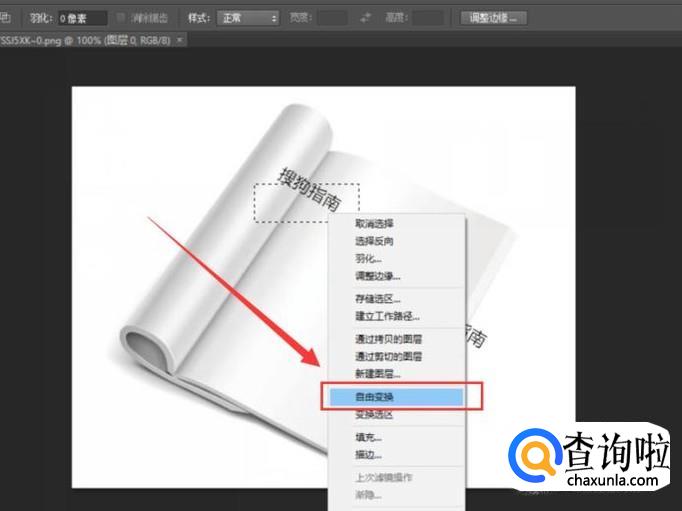Close the open document tab

(x=180, y=40)
